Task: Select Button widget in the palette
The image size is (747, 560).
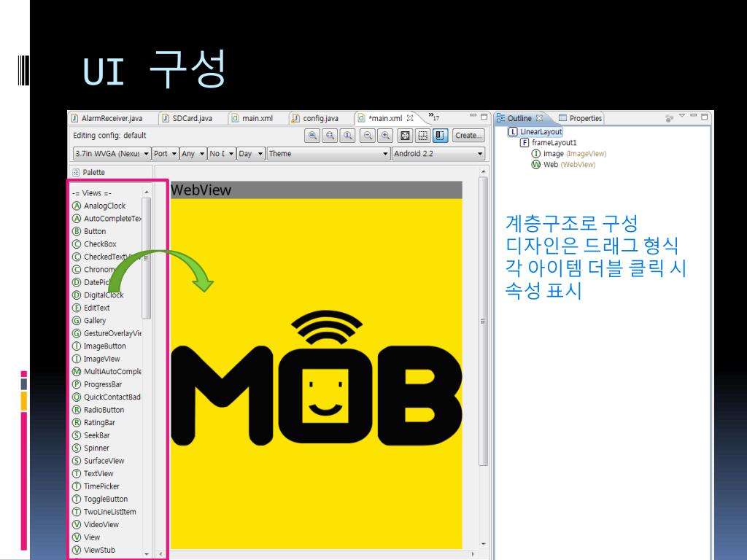Action: coord(89,231)
